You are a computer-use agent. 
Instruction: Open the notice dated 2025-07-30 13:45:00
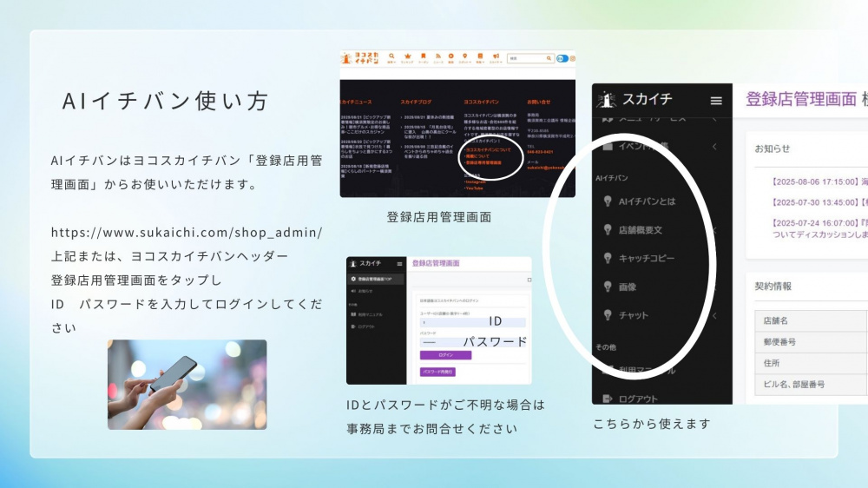point(819,202)
